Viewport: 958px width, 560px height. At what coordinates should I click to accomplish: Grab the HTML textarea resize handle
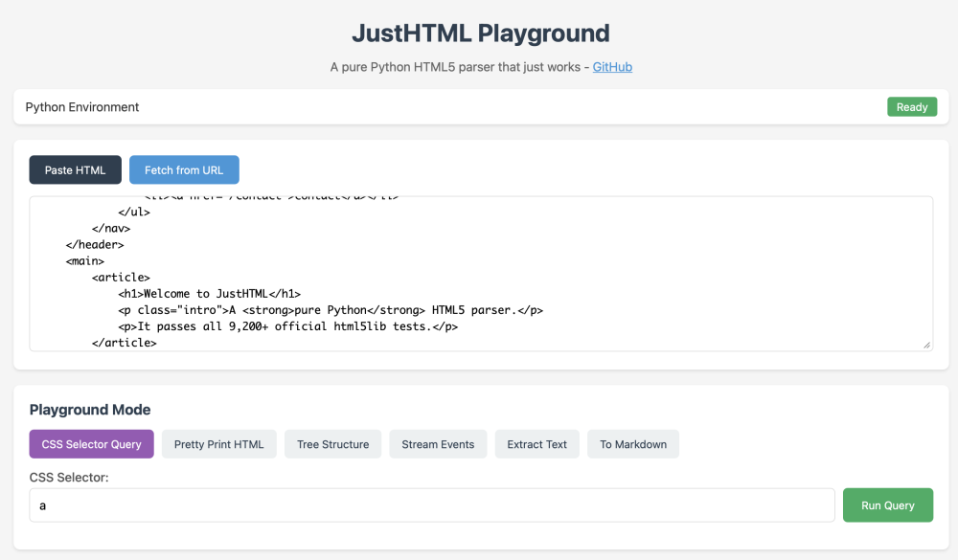tap(926, 345)
